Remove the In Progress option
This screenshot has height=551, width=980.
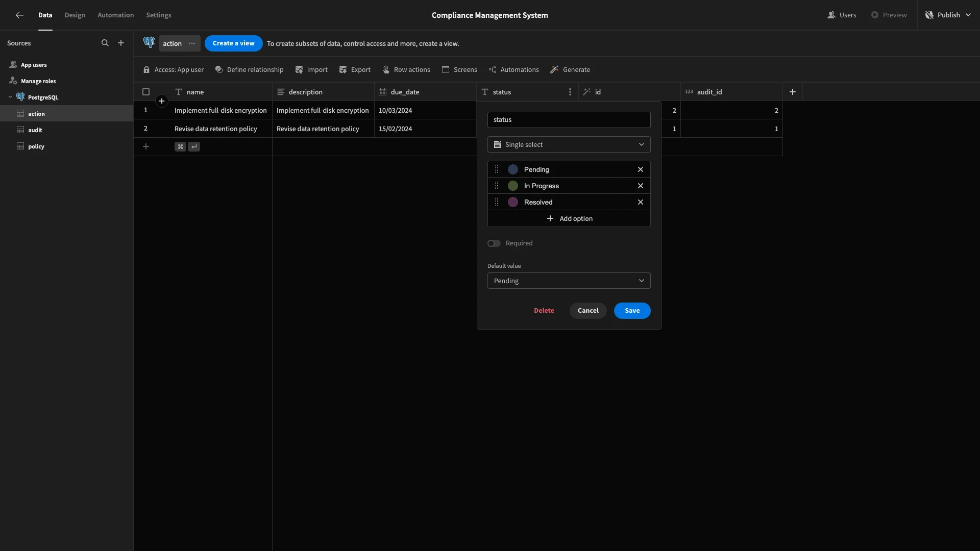point(641,186)
